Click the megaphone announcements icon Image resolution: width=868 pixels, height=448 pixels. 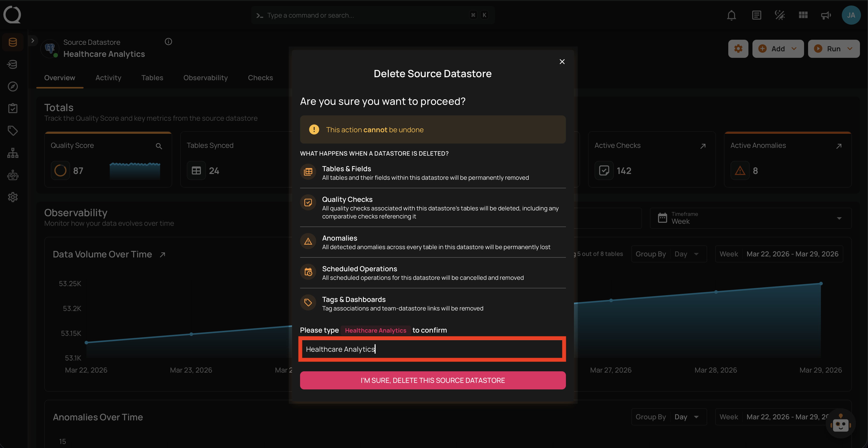point(826,15)
